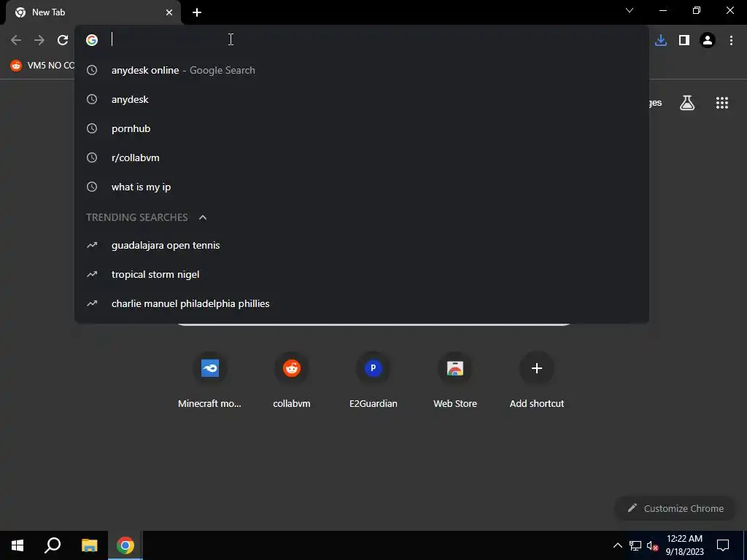
Task: Open the Windows Start menu
Action: (18, 545)
